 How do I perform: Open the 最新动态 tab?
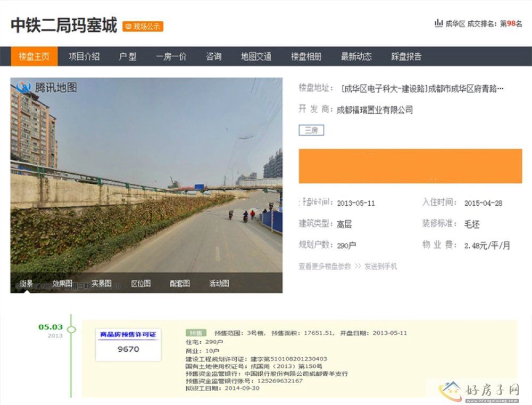(x=356, y=57)
